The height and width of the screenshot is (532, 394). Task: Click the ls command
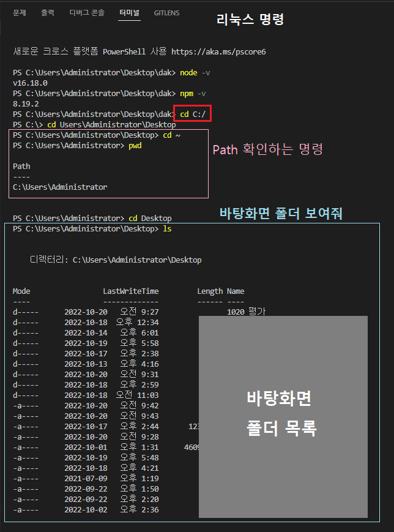point(167,229)
